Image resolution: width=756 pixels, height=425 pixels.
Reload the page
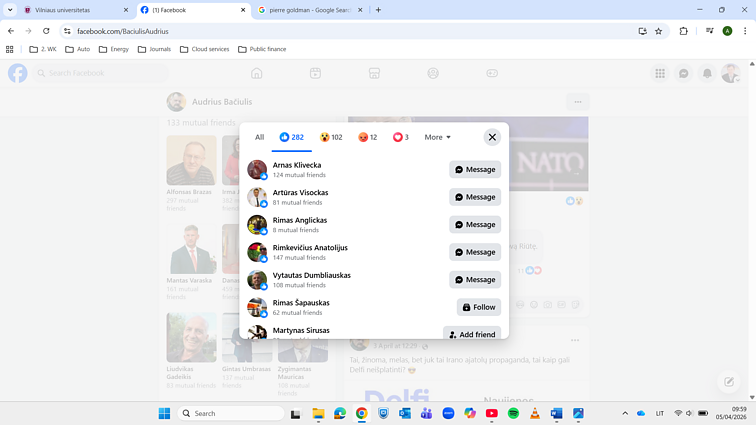coord(46,31)
